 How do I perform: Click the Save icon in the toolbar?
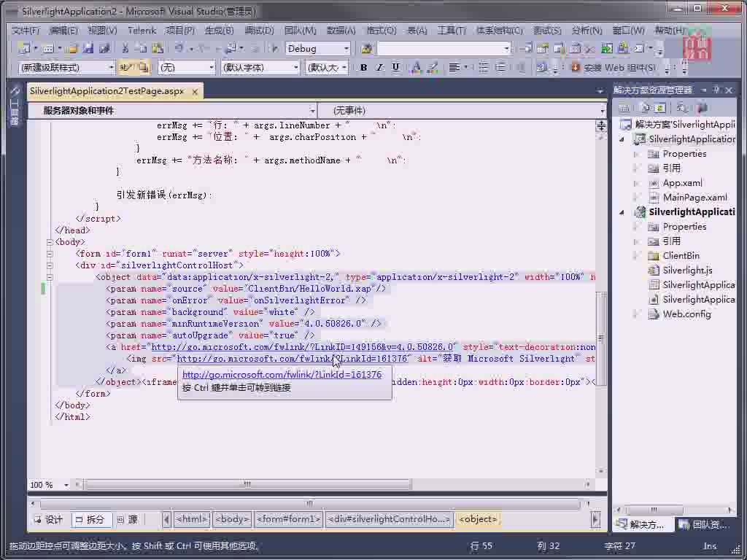88,48
